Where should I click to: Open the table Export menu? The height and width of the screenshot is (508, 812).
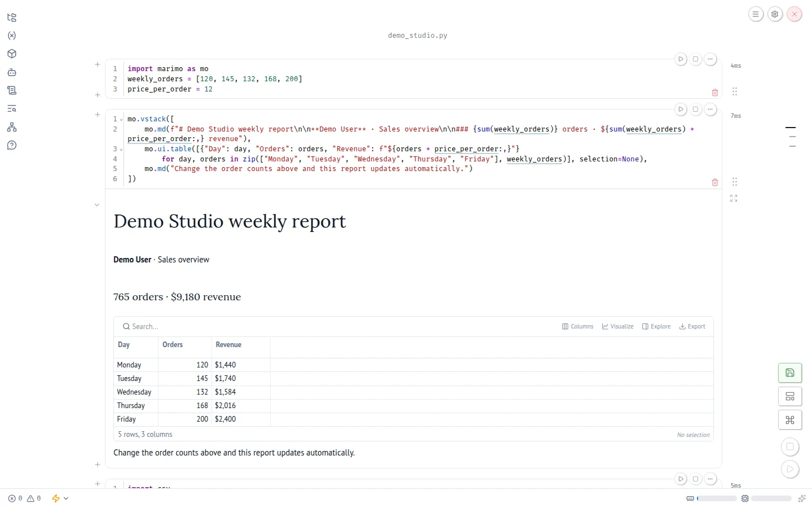click(x=692, y=326)
